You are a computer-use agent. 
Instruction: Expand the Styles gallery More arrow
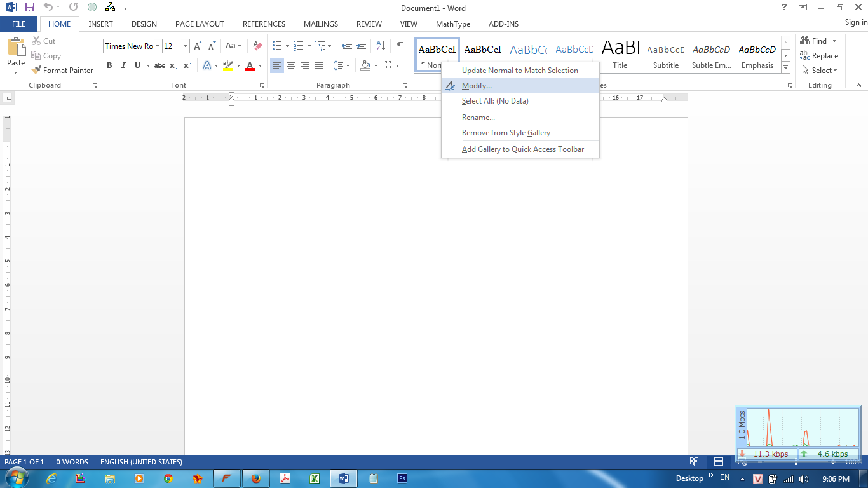[786, 67]
